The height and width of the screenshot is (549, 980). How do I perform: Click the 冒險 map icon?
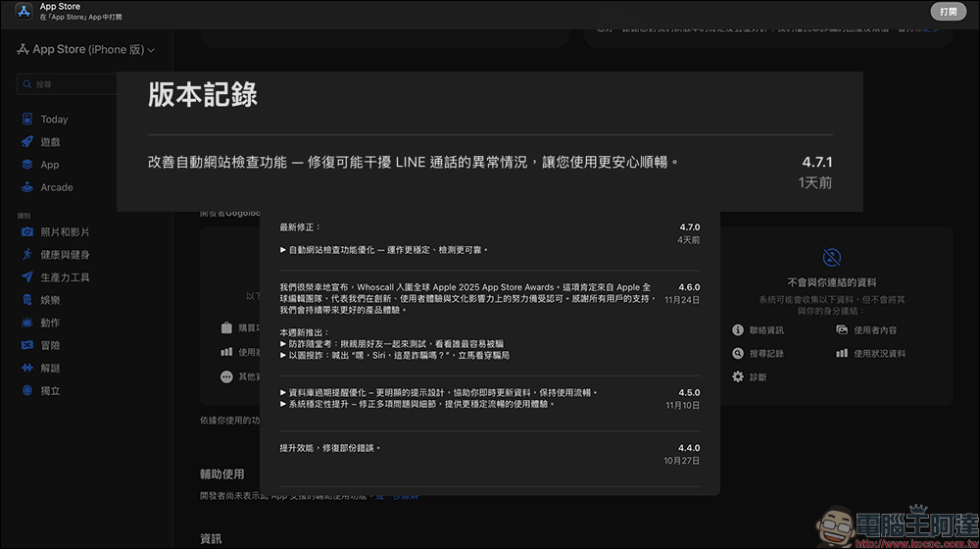click(26, 345)
